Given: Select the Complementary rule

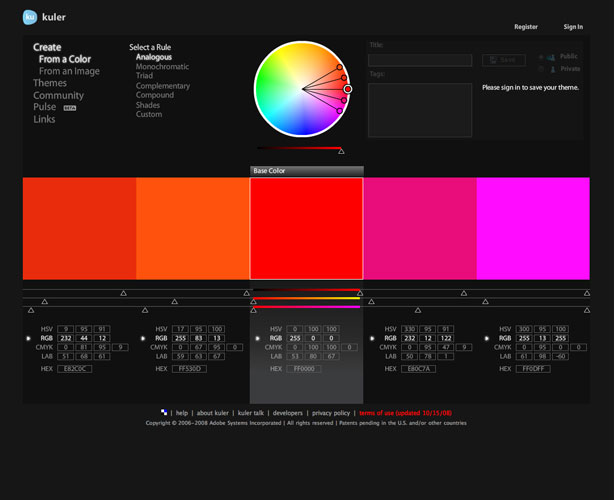Looking at the screenshot, I should pos(163,86).
